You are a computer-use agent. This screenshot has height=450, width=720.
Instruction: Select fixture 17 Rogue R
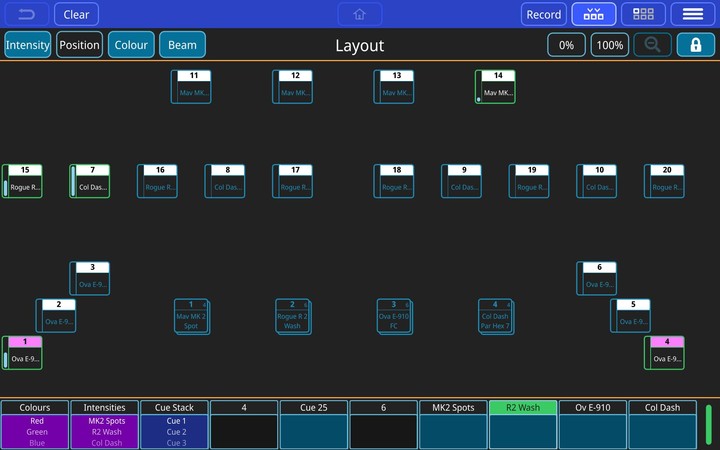point(292,181)
